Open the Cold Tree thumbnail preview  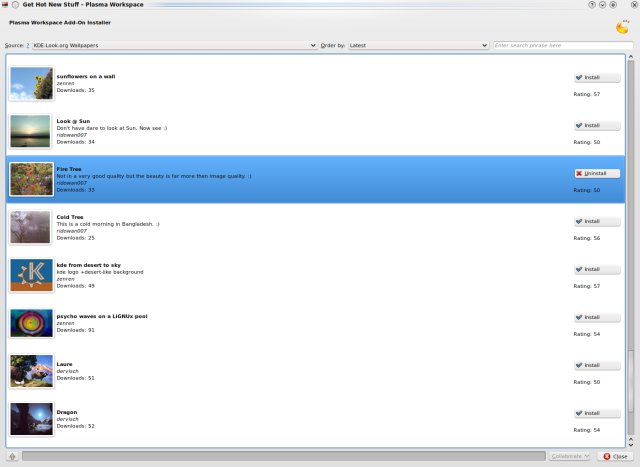[31, 227]
